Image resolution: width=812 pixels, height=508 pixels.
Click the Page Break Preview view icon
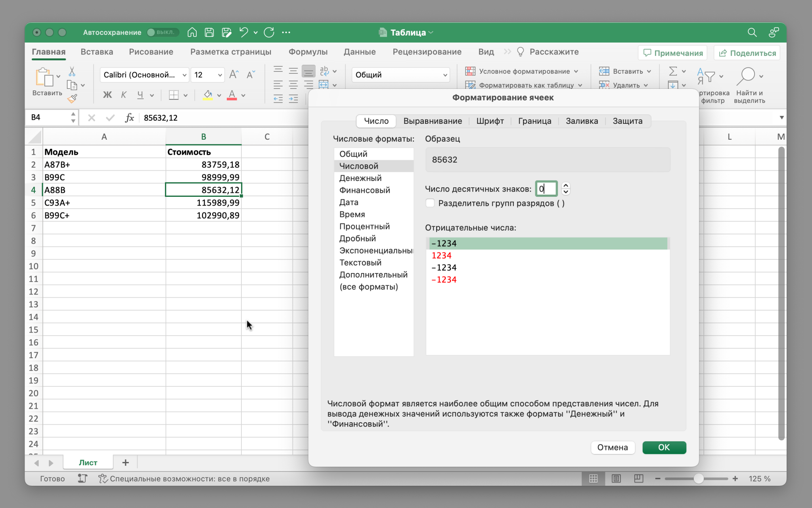coord(638,479)
